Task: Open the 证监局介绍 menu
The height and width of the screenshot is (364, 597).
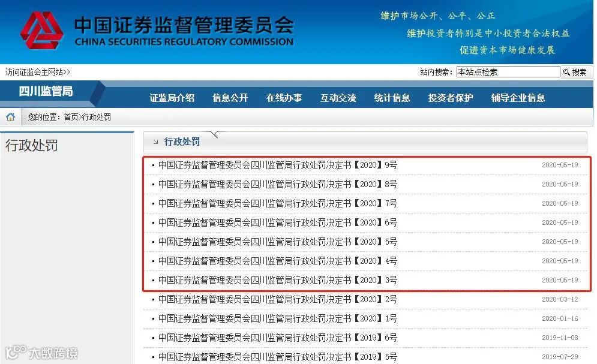Action: click(172, 98)
